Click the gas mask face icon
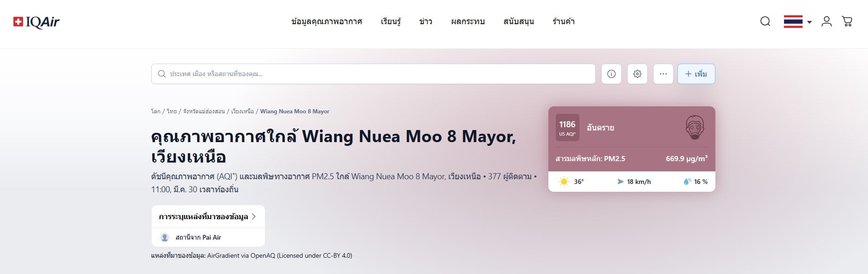This screenshot has width=868, height=274. [695, 128]
